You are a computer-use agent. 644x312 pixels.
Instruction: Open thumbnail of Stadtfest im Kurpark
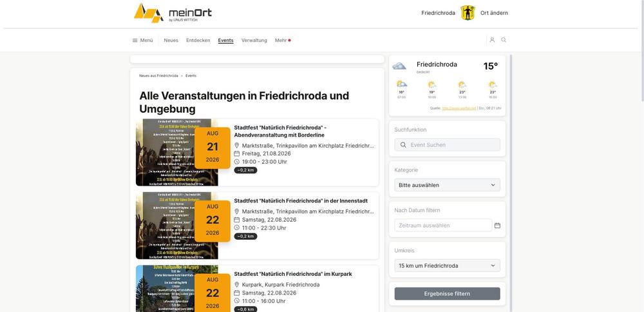pos(177,289)
